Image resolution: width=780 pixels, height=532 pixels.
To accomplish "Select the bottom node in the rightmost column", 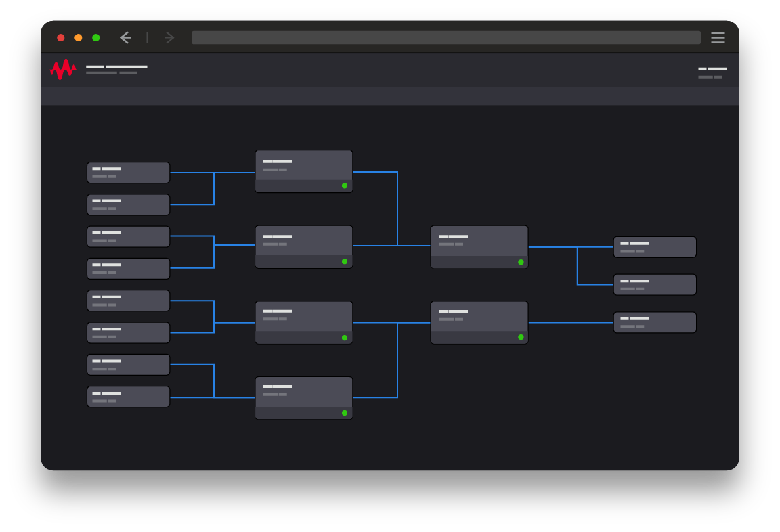I will coord(655,322).
